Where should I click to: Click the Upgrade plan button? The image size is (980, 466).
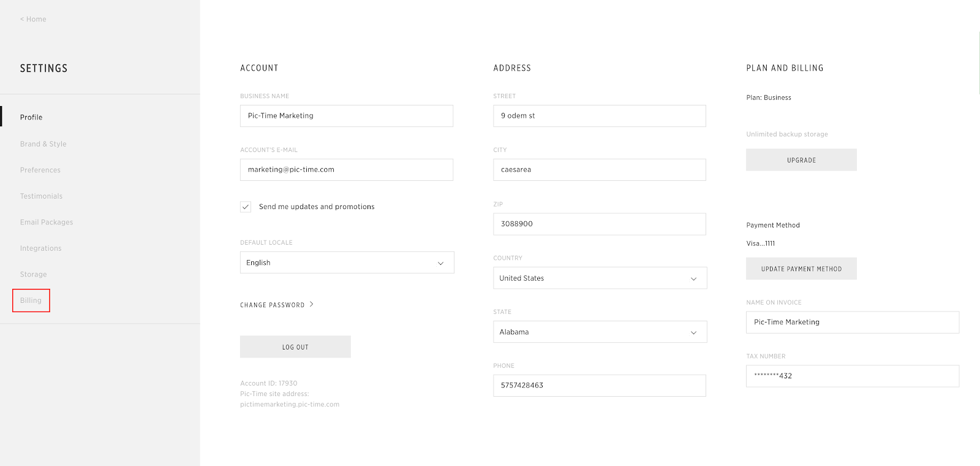pos(801,160)
